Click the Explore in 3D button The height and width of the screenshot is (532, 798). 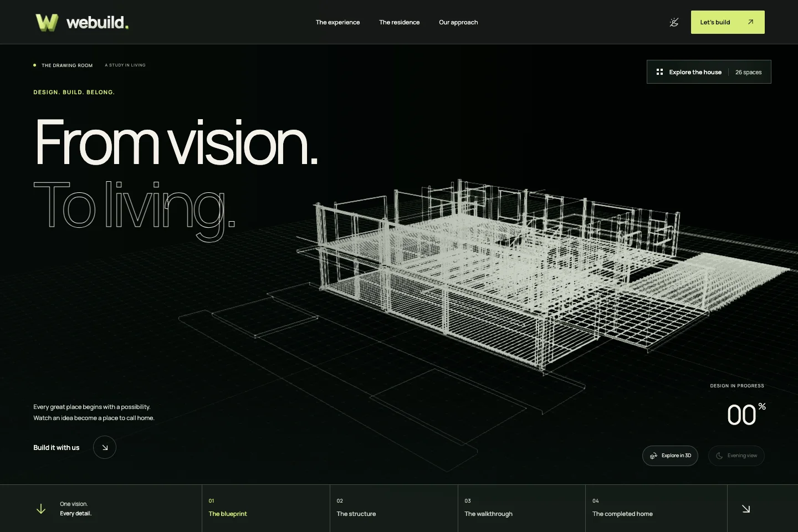click(670, 456)
